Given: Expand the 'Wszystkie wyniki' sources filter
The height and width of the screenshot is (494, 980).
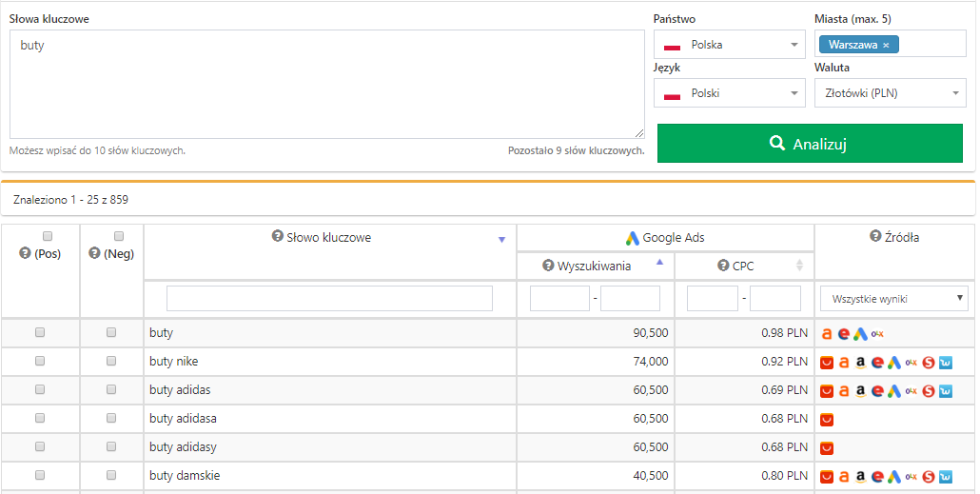Looking at the screenshot, I should tap(893, 299).
